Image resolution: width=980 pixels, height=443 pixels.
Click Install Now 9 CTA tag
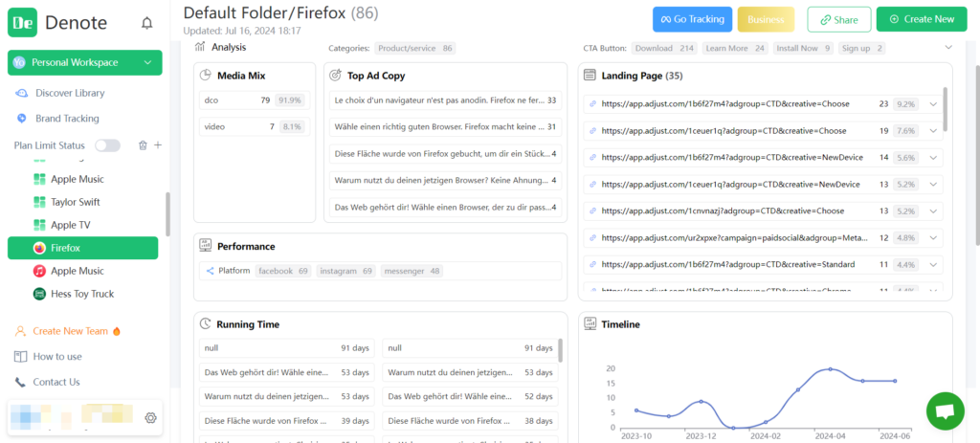click(x=803, y=48)
